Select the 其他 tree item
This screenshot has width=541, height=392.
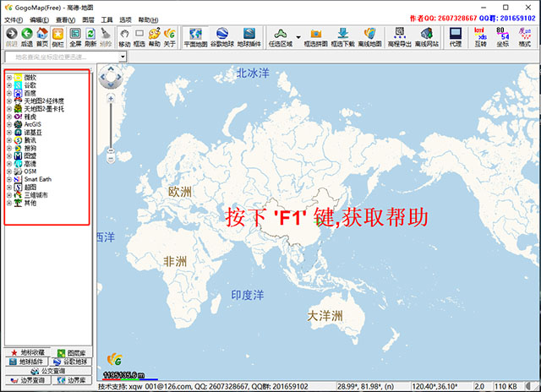click(30, 203)
